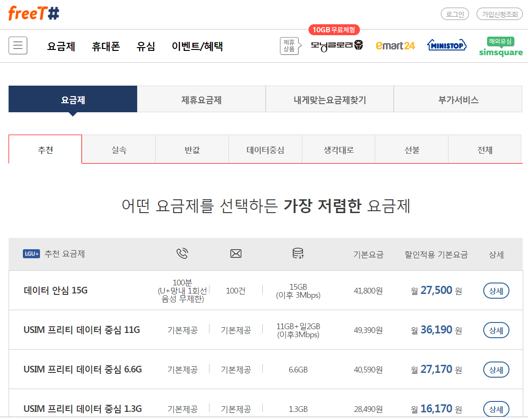View 상세 for 데이터 안심 15G
Viewport: 528px width, 420px height.
pos(496,291)
